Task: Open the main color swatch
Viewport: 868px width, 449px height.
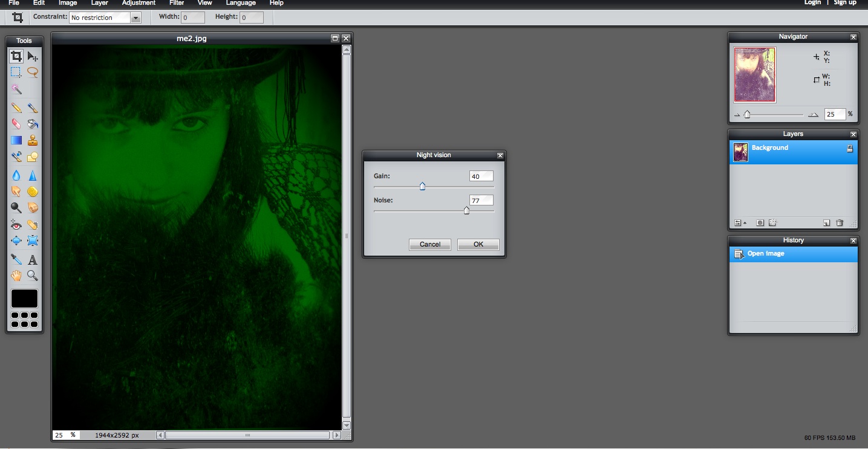Action: 24,299
